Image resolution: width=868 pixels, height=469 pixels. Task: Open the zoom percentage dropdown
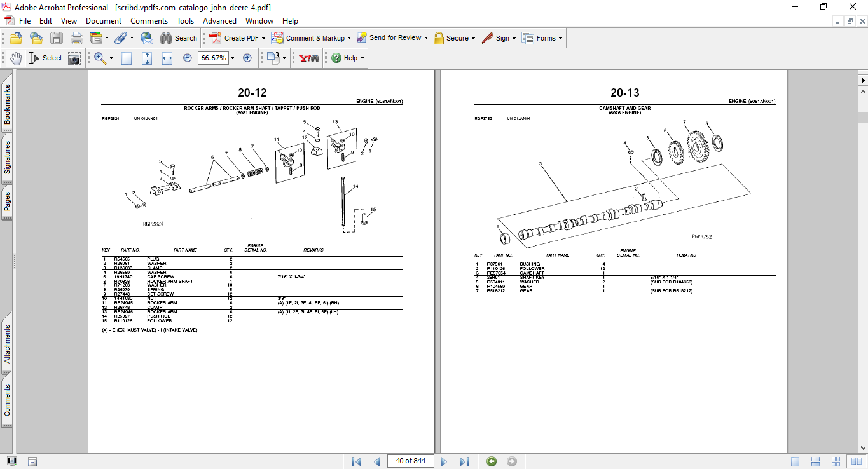click(233, 58)
